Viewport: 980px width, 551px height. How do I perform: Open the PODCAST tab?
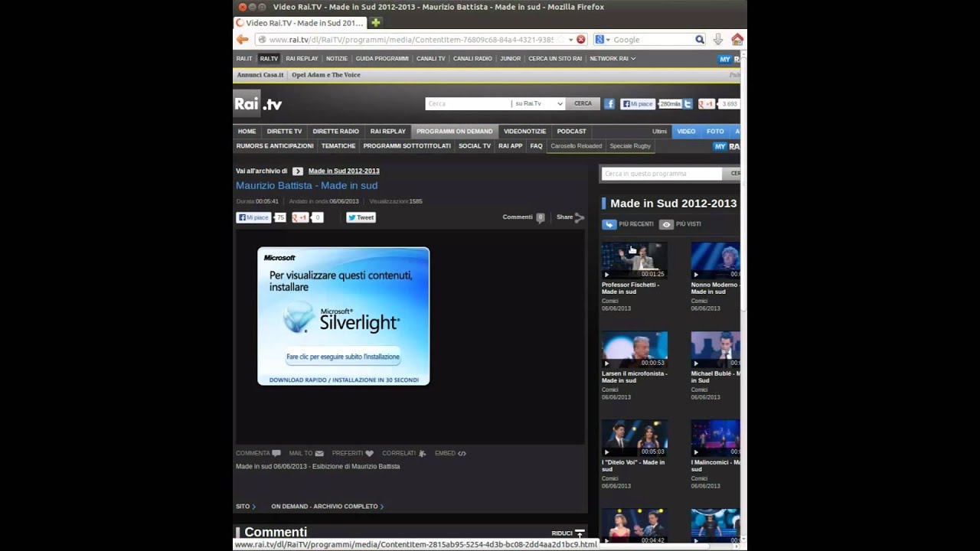571,132
